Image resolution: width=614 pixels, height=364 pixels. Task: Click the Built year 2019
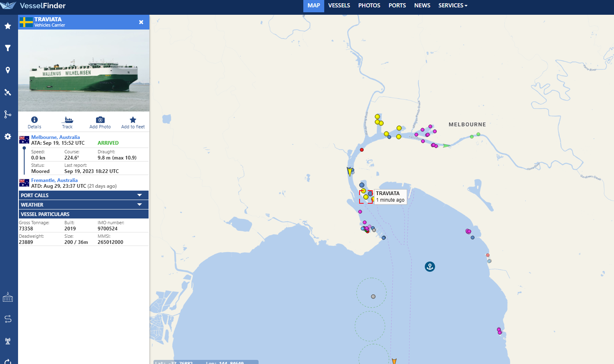[x=70, y=229]
